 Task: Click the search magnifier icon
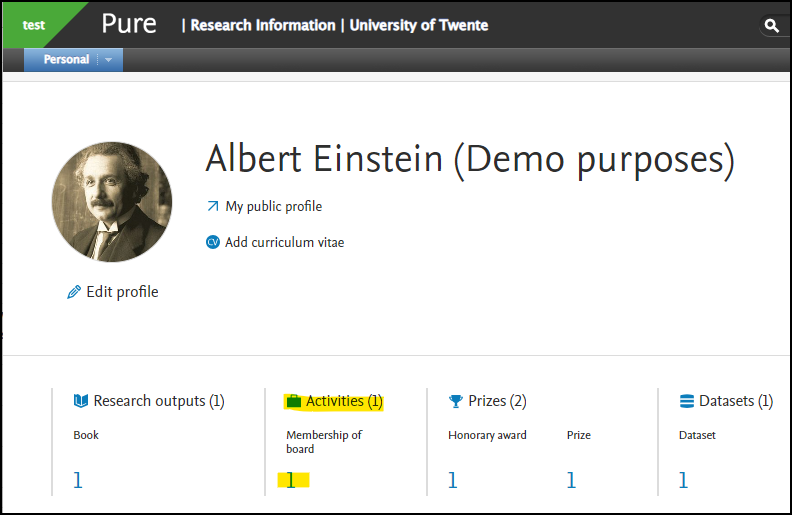pyautogui.click(x=771, y=25)
